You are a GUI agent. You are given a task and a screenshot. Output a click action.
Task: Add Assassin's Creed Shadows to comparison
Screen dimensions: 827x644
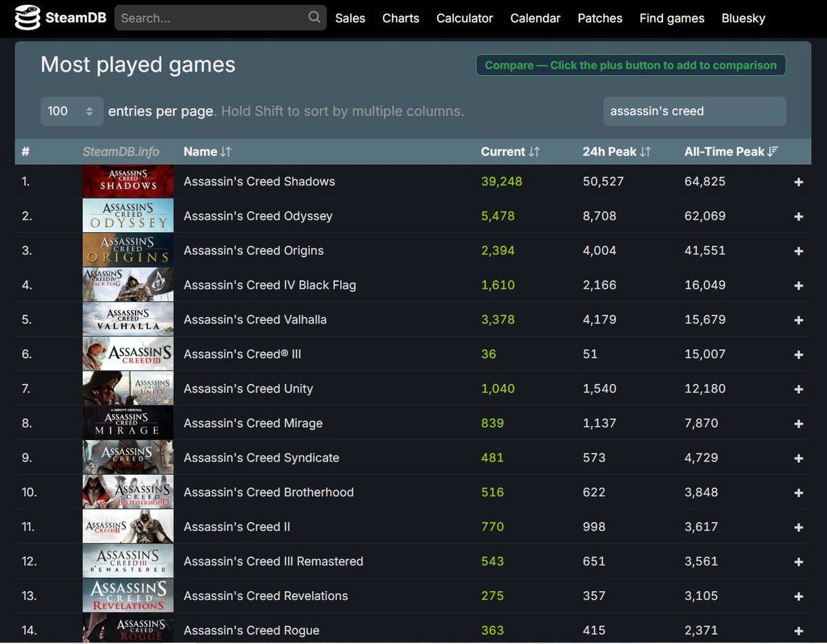pos(799,182)
